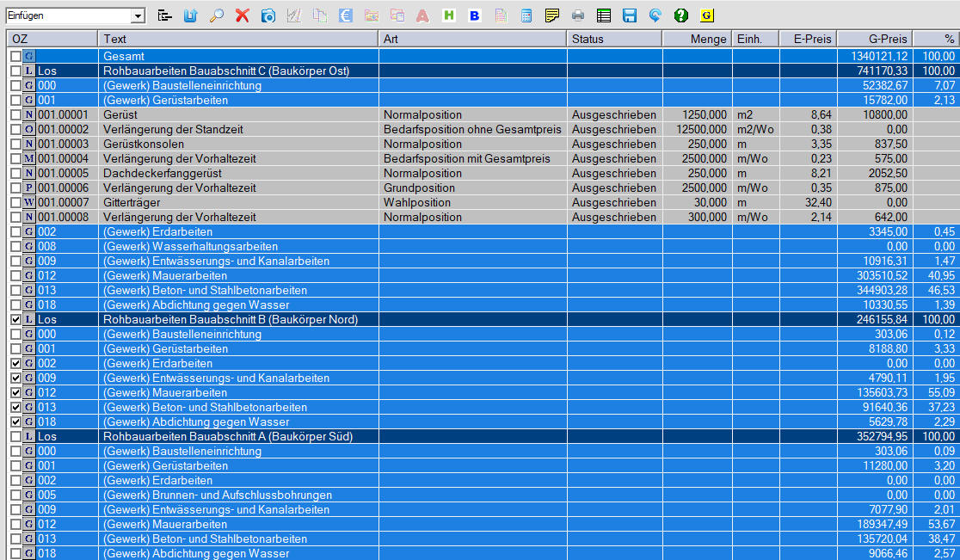Click the OZ column header

(52, 40)
